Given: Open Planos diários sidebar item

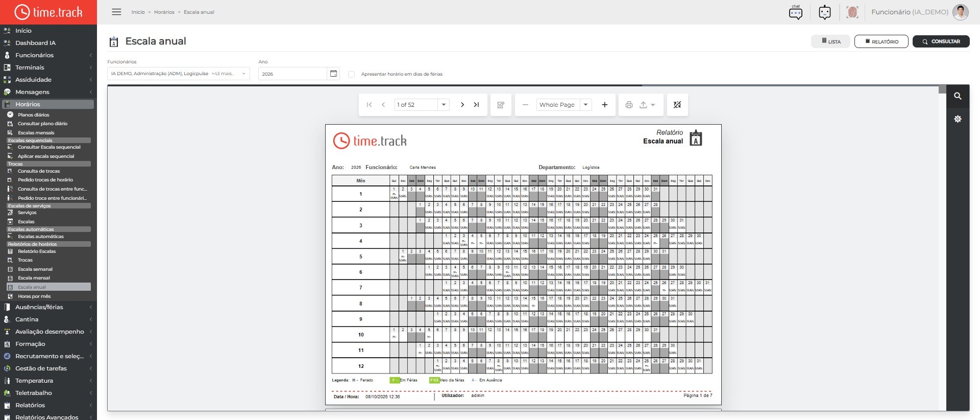Looking at the screenshot, I should 34,115.
